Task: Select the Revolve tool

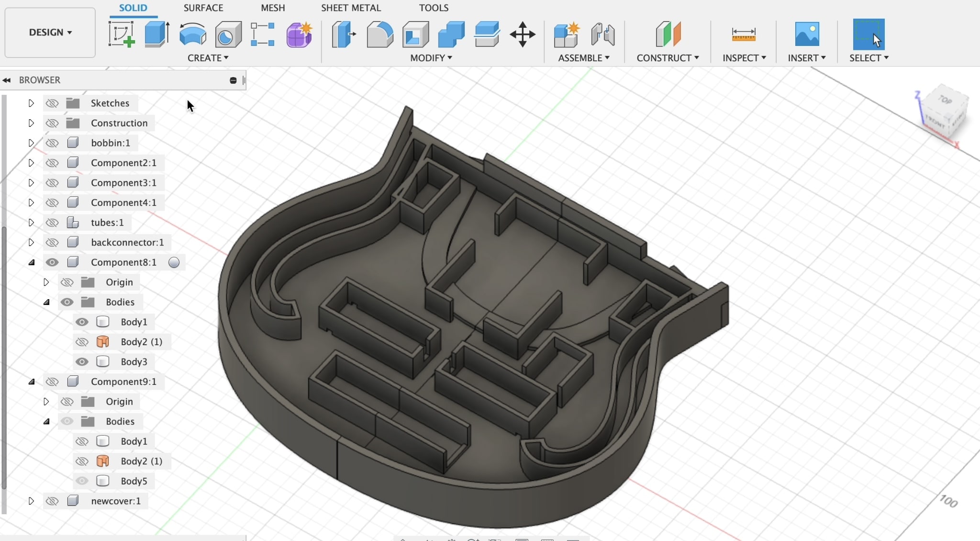Action: click(x=193, y=34)
